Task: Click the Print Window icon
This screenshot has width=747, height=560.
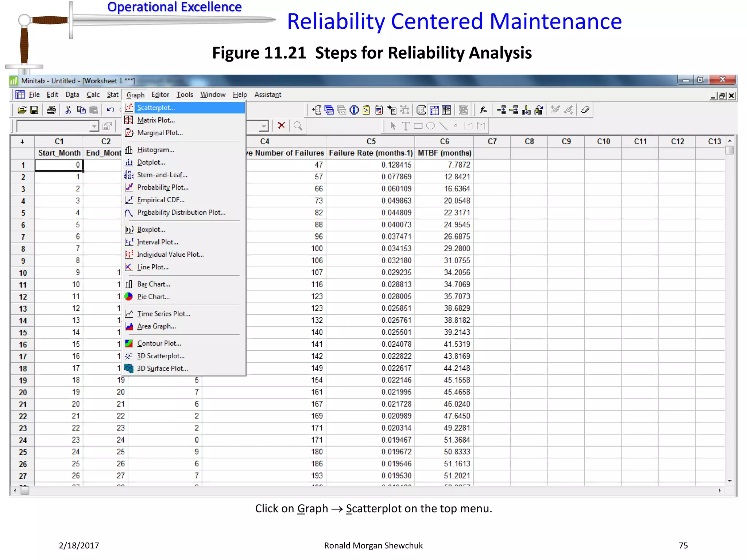Action: [51, 110]
